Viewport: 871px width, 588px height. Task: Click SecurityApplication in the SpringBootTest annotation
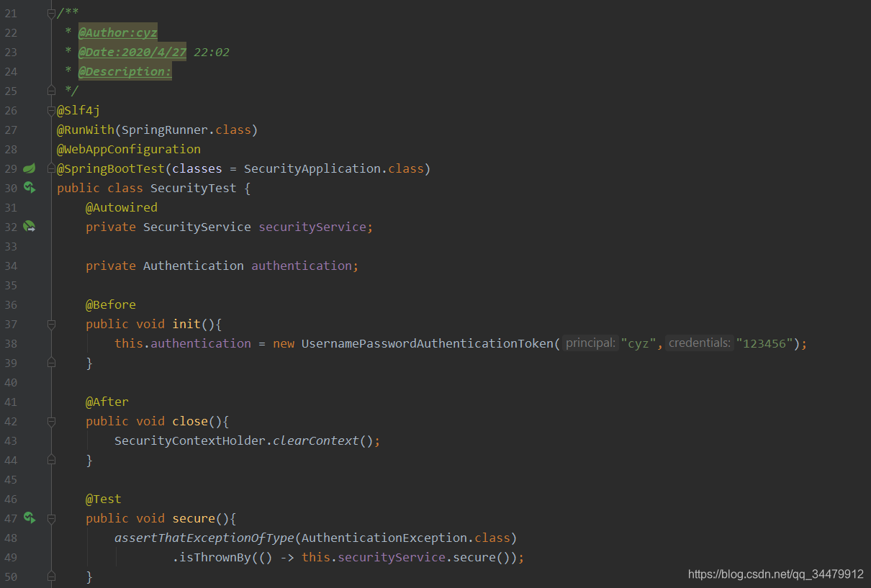(x=312, y=168)
